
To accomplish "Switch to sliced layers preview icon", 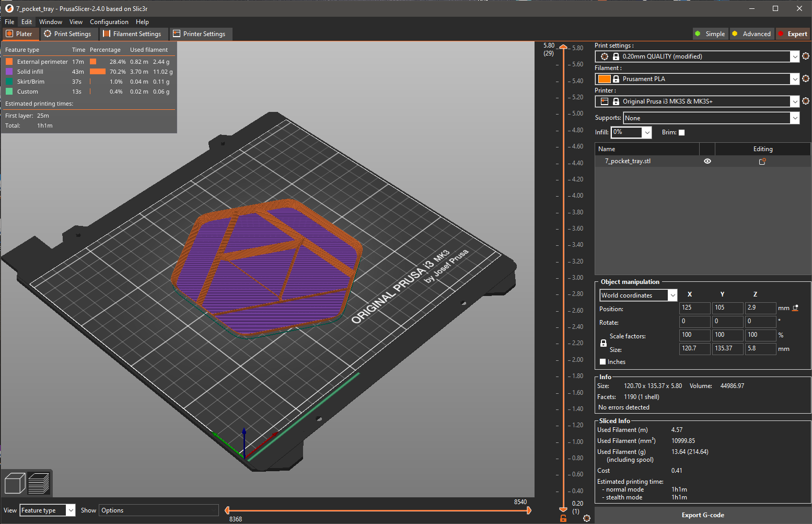I will (x=39, y=483).
